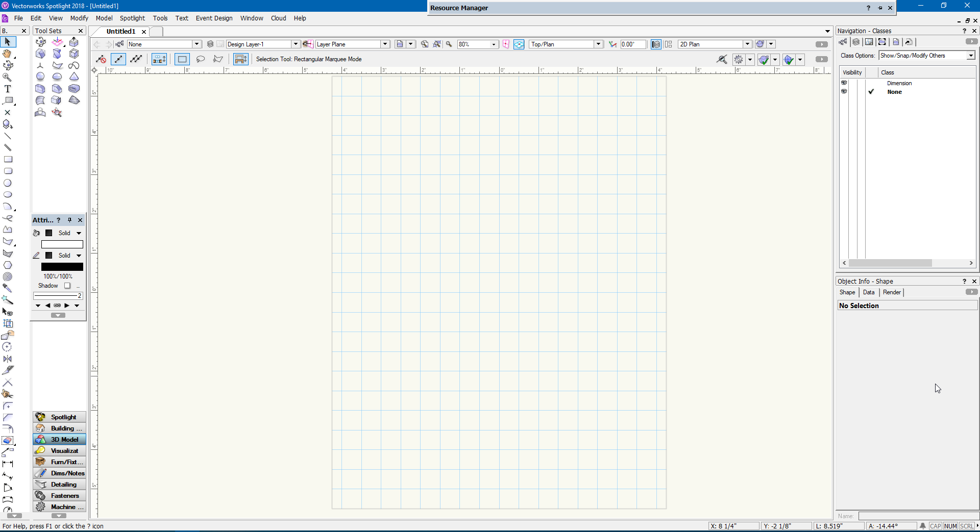Image resolution: width=980 pixels, height=532 pixels.
Task: Enable the Shadow checkbox
Action: click(67, 286)
